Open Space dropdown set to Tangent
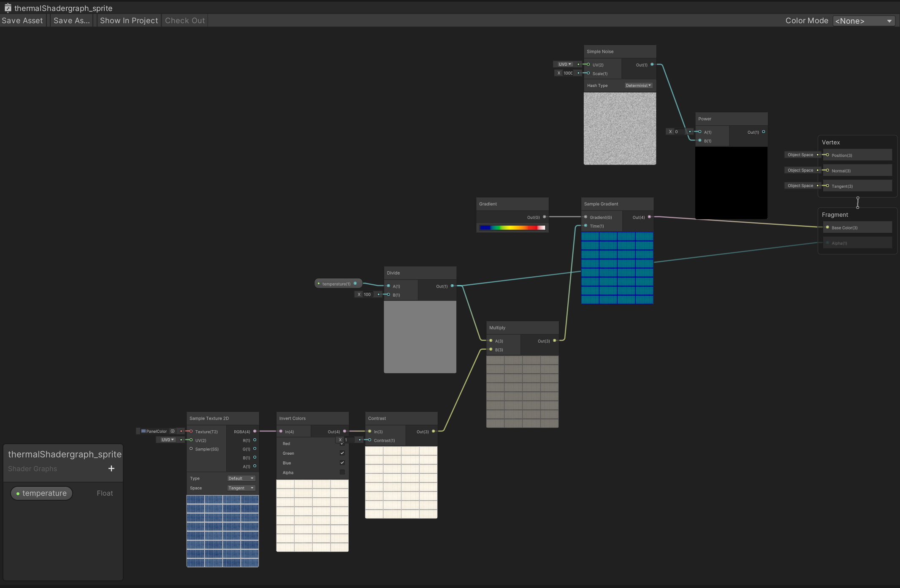This screenshot has height=588, width=900. coord(241,488)
